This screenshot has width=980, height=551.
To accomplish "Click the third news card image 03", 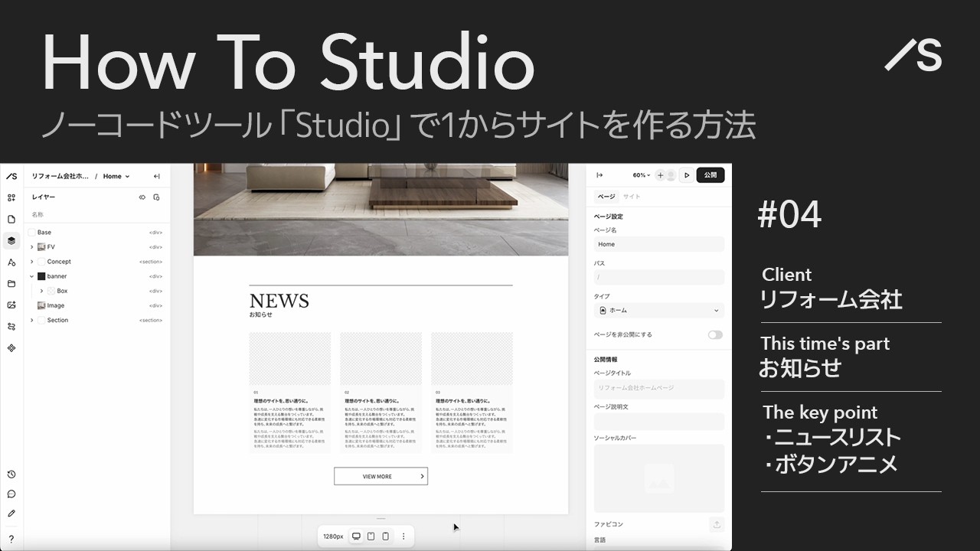I will pos(472,359).
